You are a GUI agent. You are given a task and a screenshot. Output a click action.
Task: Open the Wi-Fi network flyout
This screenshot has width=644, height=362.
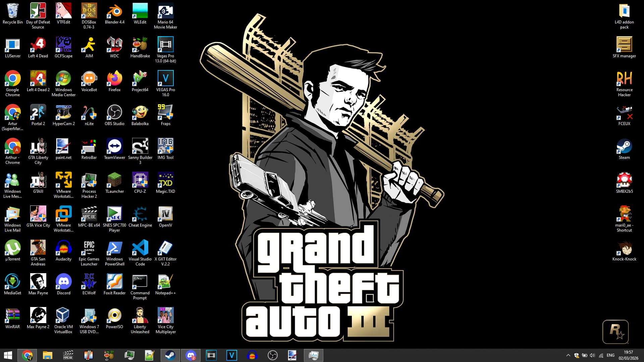pos(601,355)
